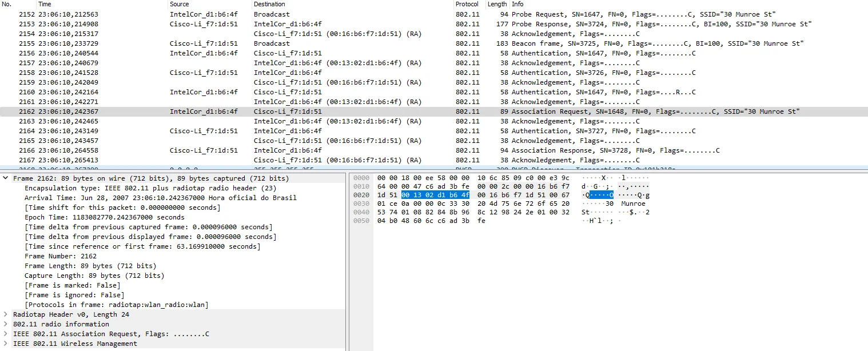Select packet 2152 Probe Request row
The image size is (868, 351).
click(x=400, y=14)
